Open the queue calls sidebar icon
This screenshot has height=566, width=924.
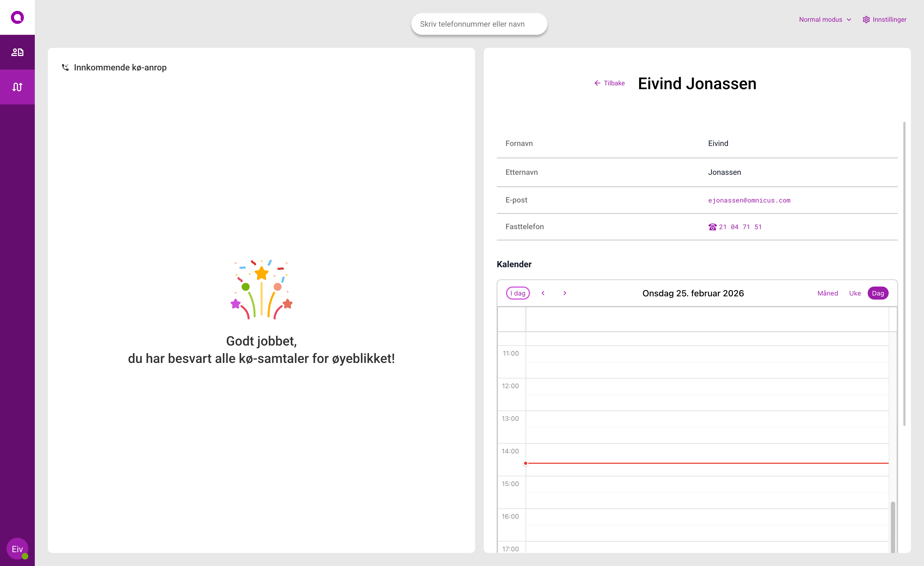coord(17,87)
